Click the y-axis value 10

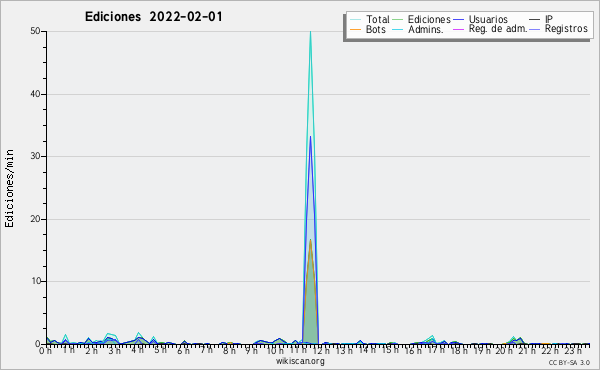click(36, 281)
